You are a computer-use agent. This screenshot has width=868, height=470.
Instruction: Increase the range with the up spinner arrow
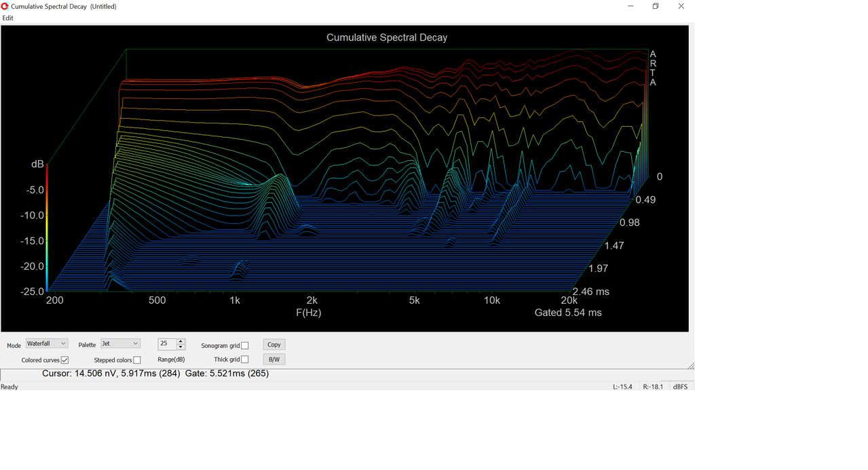pyautogui.click(x=181, y=341)
